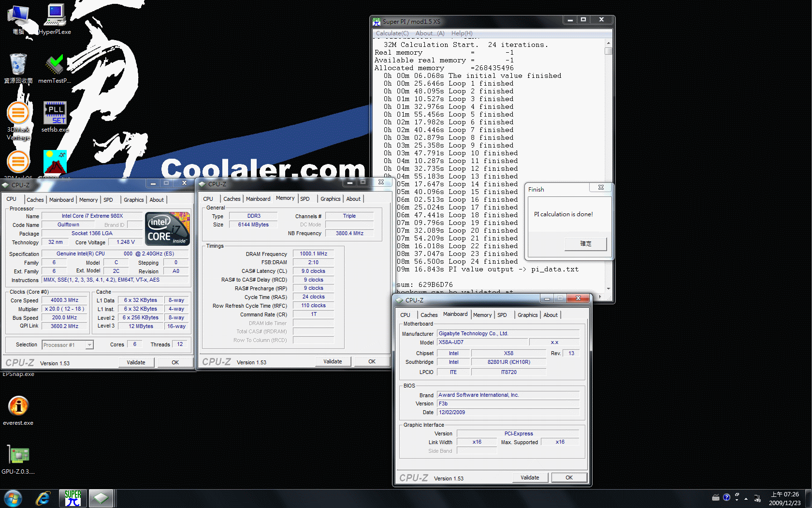This screenshot has height=508, width=812.
Task: Click the Intel Core i7 Extreme 980X name
Action: tap(92, 216)
